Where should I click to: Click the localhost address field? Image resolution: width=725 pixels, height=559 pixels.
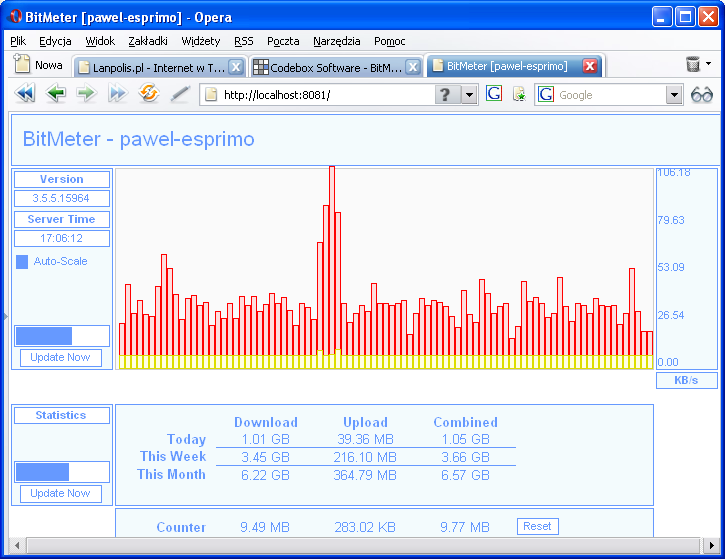coord(320,95)
